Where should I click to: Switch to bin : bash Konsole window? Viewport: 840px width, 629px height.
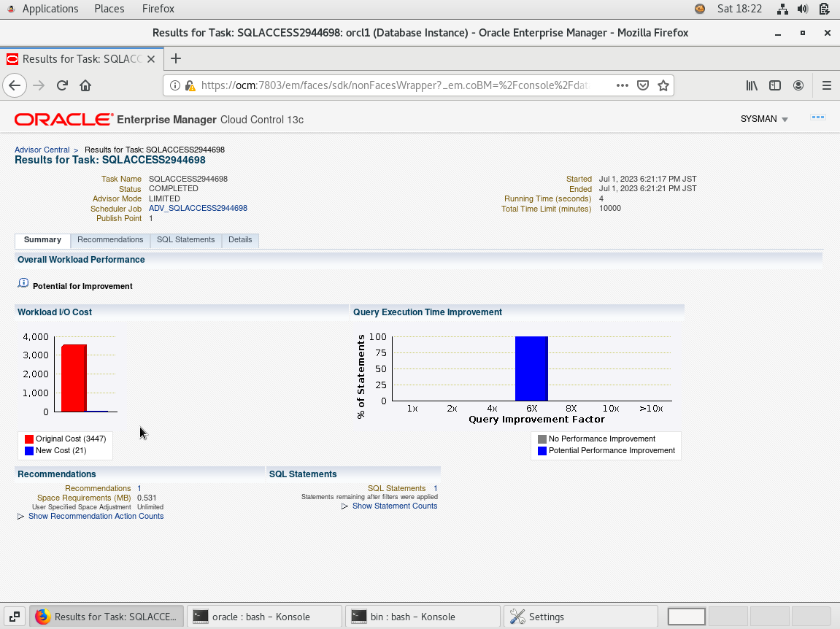pos(423,617)
